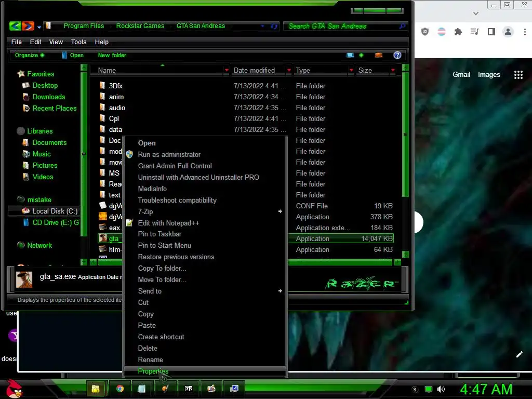This screenshot has width=532, height=399.
Task: Open Program Files breadcrumb
Action: (84, 26)
